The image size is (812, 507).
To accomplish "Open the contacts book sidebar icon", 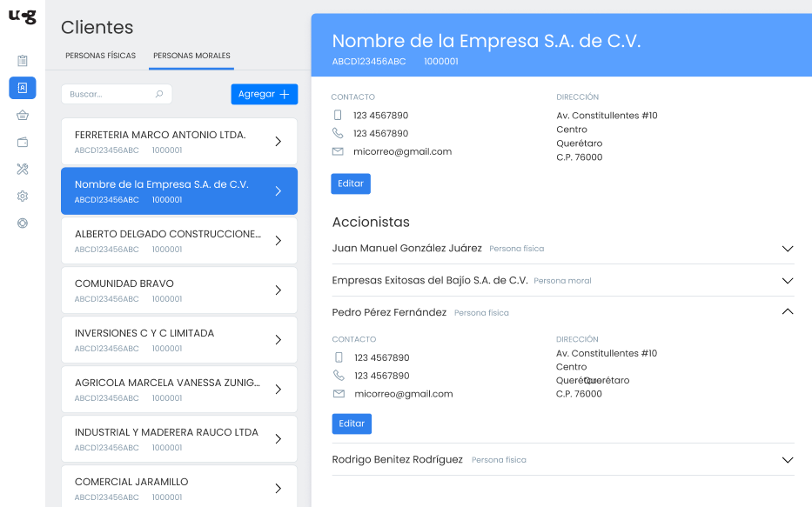I will point(23,88).
